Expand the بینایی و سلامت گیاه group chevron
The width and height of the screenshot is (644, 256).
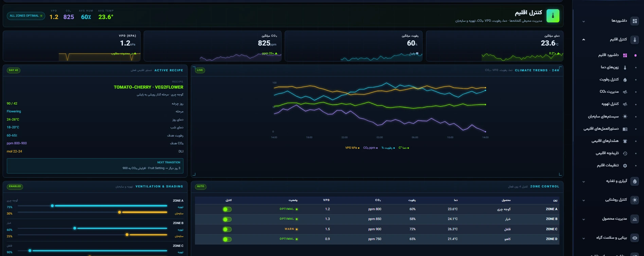584,238
